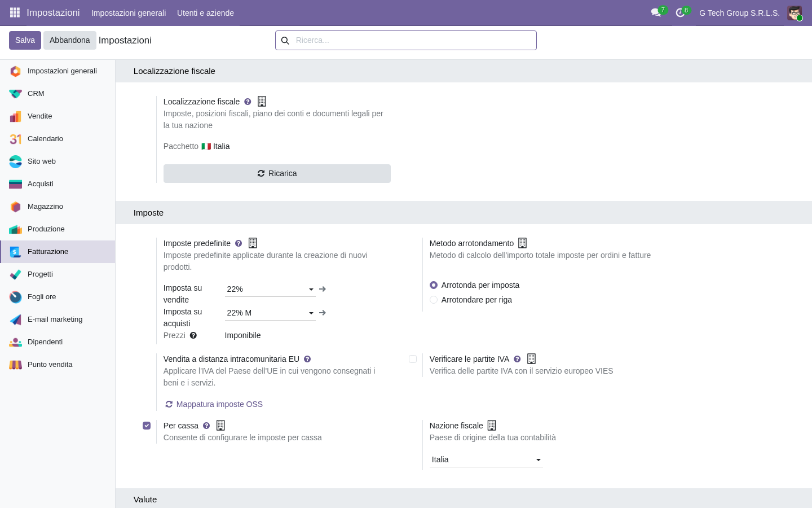
Task: Open Impostazioni generali top menu
Action: 129,13
